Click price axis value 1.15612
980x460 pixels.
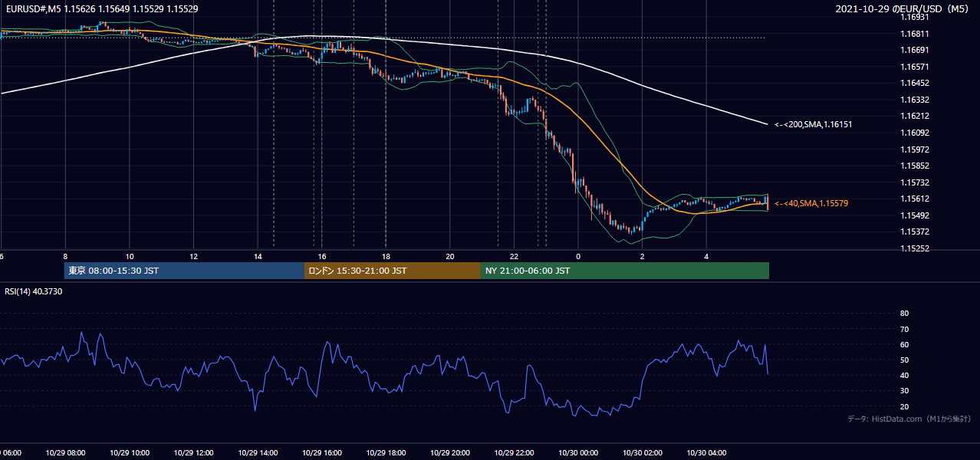(x=916, y=199)
